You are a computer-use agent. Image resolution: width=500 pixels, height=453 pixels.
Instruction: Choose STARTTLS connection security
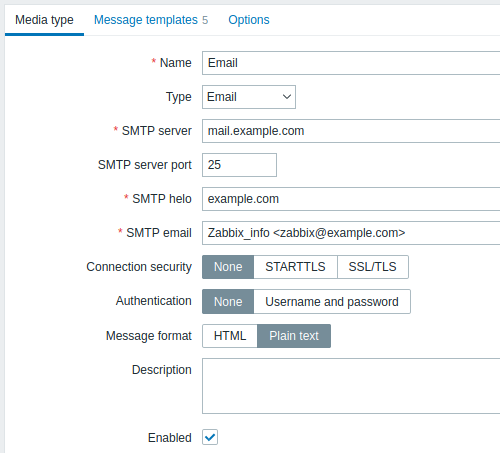295,267
